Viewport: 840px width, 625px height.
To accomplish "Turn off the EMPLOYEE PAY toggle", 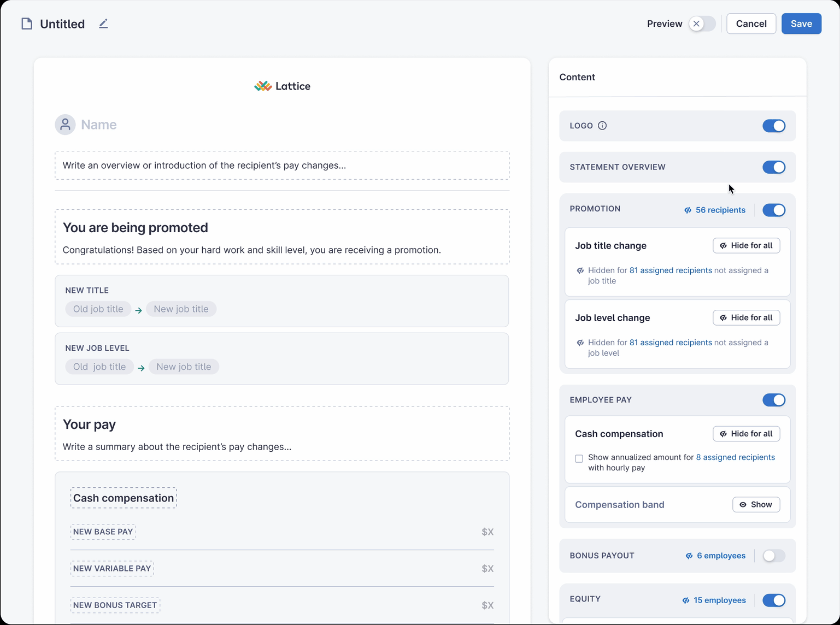I will [774, 400].
